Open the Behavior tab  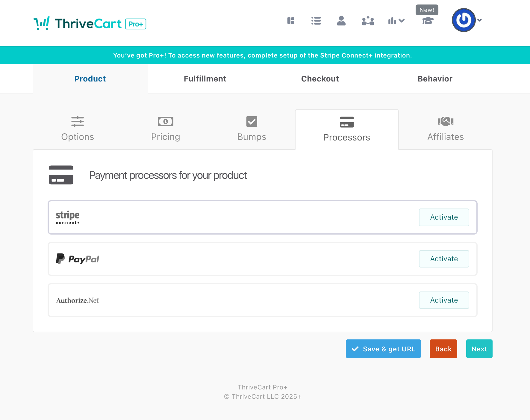[x=435, y=79]
